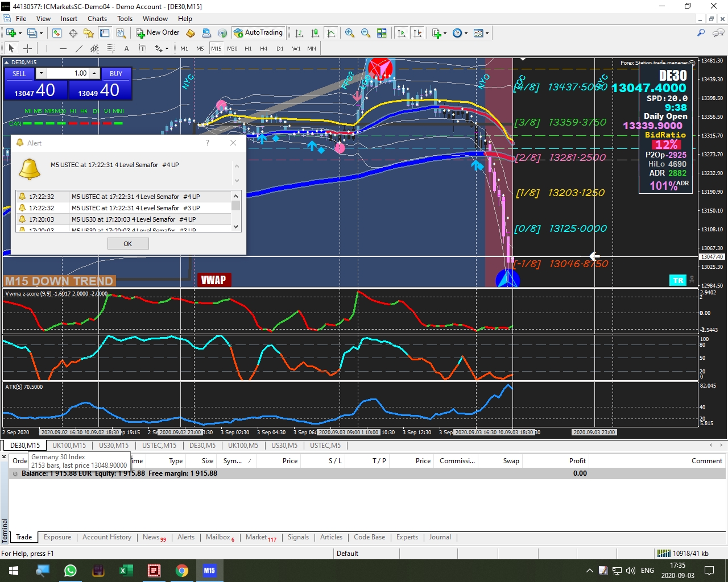Zoom in on the chart
728x582 pixels.
(350, 33)
